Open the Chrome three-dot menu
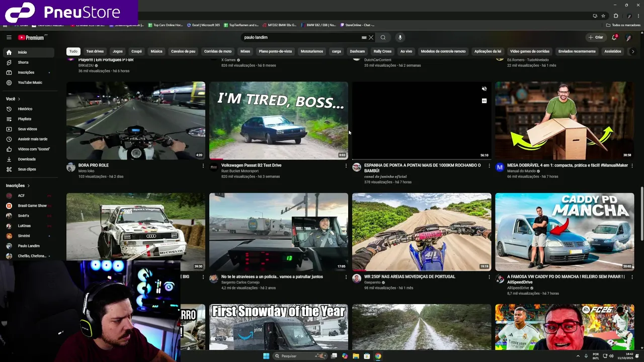Viewport: 644px width, 362px height. tap(637, 16)
